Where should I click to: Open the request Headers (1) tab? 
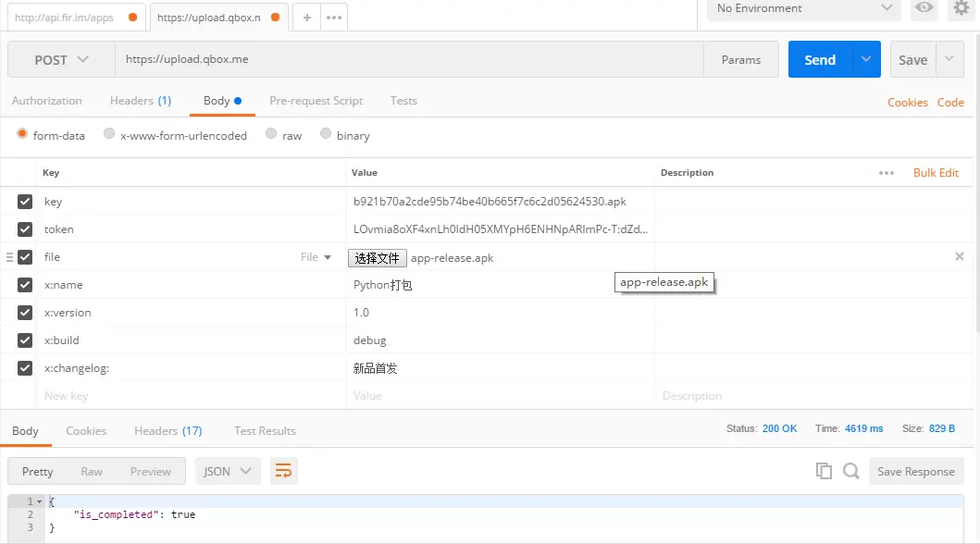tap(141, 101)
